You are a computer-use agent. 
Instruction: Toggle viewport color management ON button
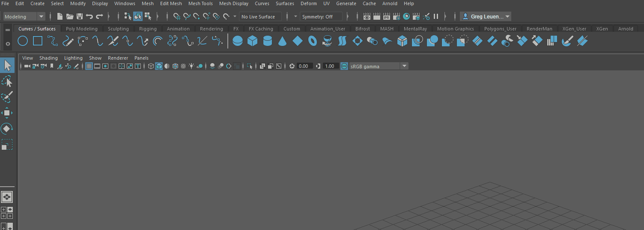click(344, 66)
